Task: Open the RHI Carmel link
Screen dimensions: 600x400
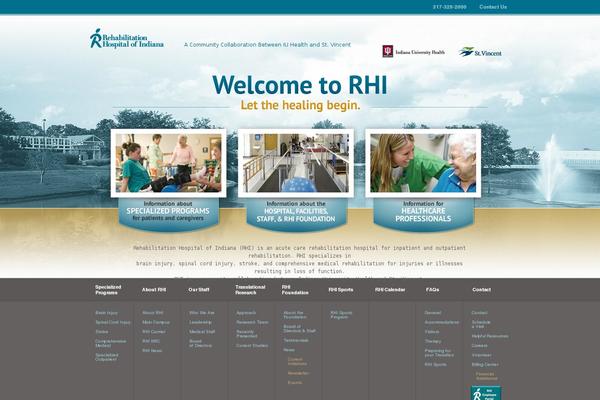Action: [154, 332]
